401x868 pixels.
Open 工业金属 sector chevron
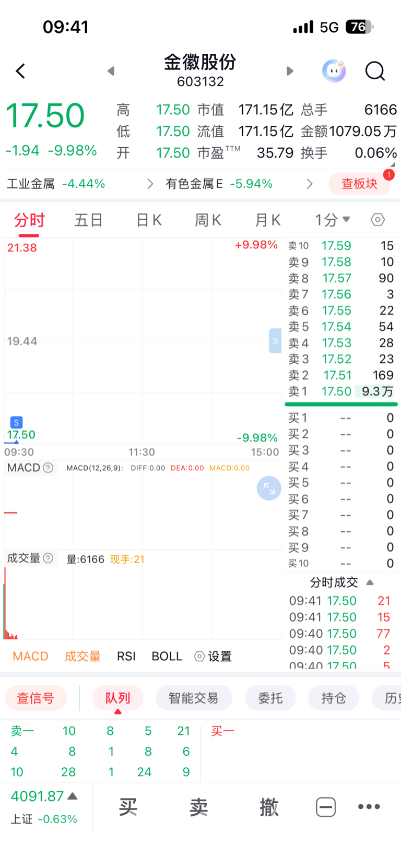click(x=150, y=184)
